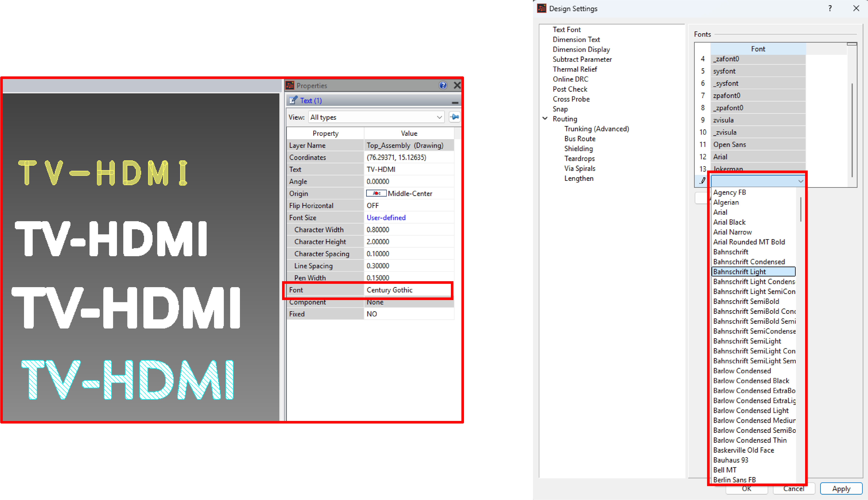Click the Font Size User-defined value
The height and width of the screenshot is (500, 868).
[x=409, y=218]
